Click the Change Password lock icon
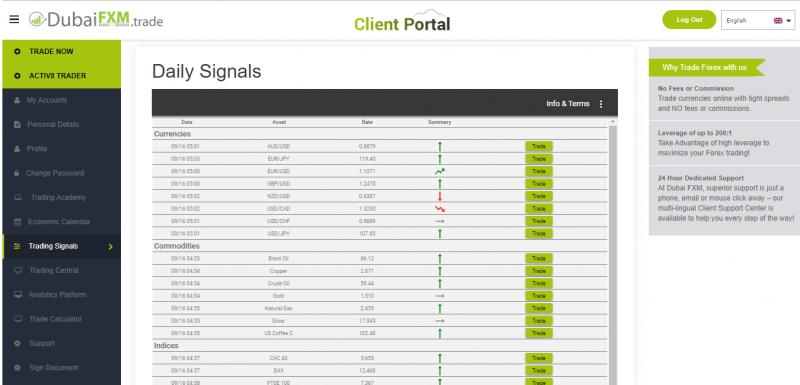Image resolution: width=800 pixels, height=385 pixels. click(17, 173)
